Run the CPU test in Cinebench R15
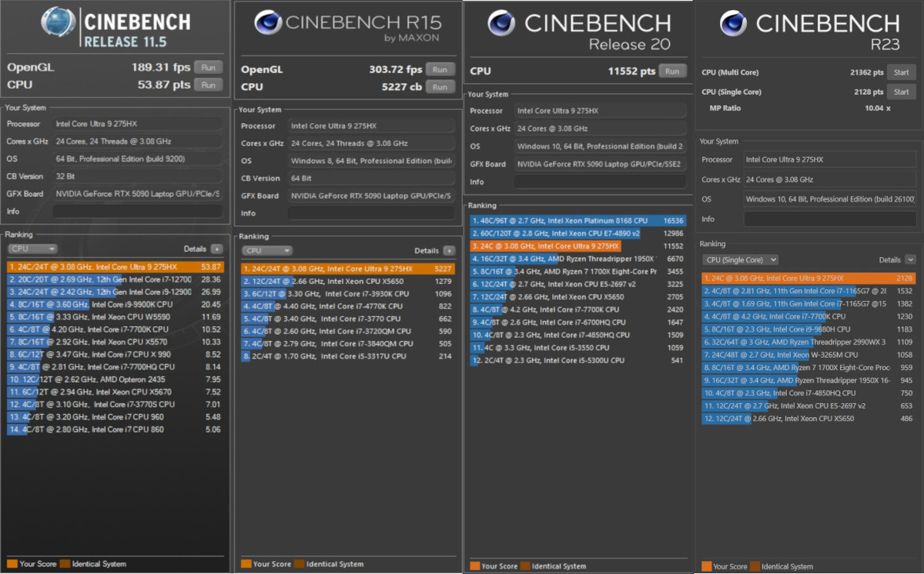924x574 pixels. pos(440,87)
